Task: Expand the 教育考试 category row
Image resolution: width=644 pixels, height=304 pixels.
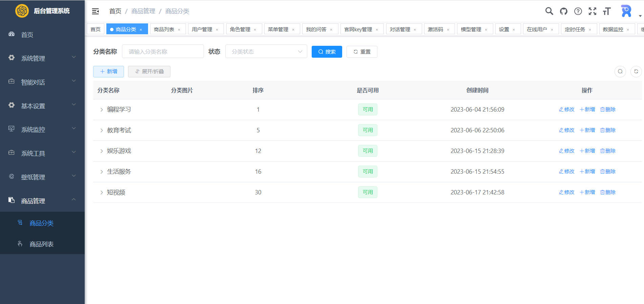Action: pyautogui.click(x=101, y=130)
